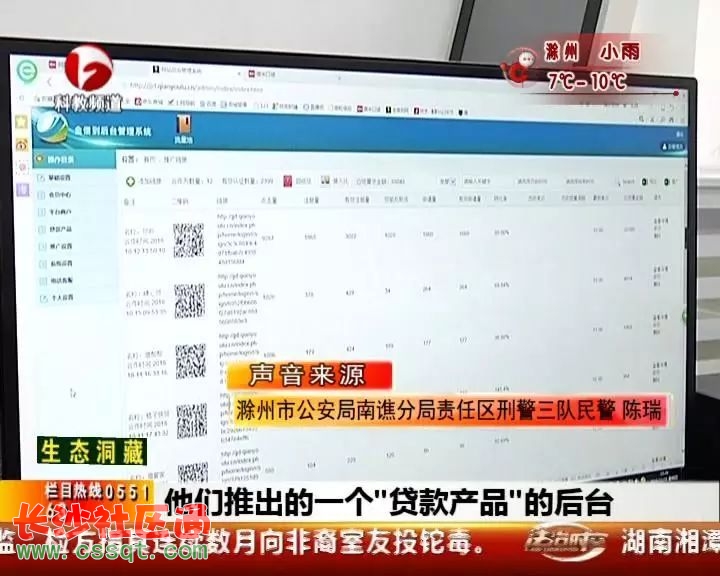The width and height of the screenshot is (720, 576).
Task: Open the yellow star favorites sidebar icon
Action: (21, 122)
